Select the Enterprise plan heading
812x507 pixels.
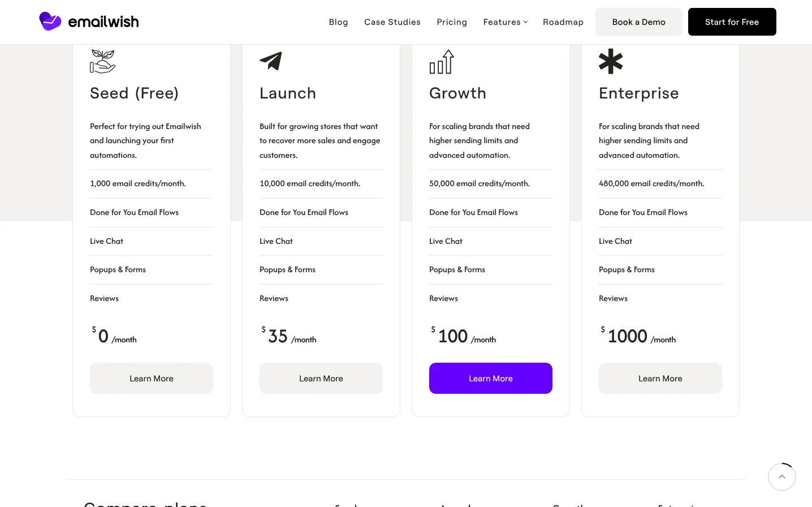[639, 93]
